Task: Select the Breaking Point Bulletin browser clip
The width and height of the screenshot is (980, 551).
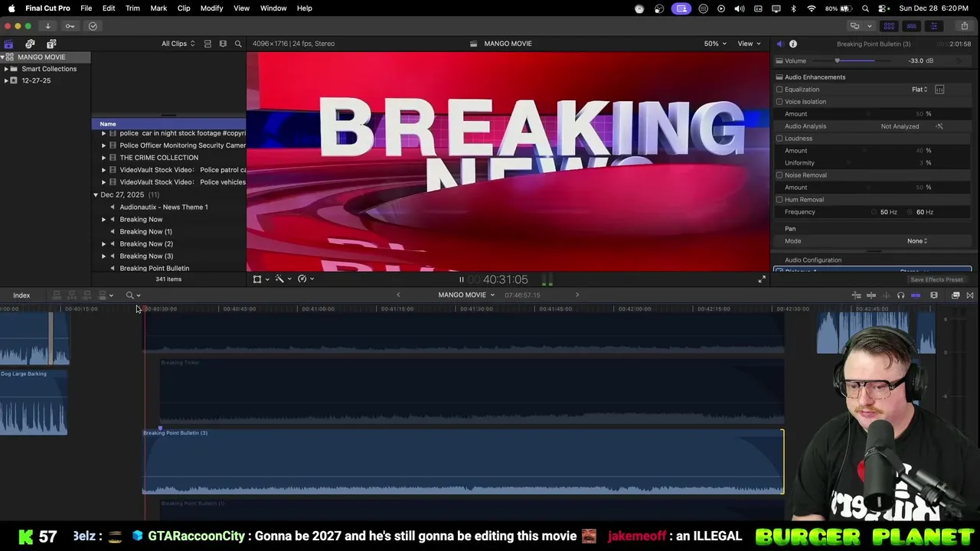Action: (x=168, y=268)
